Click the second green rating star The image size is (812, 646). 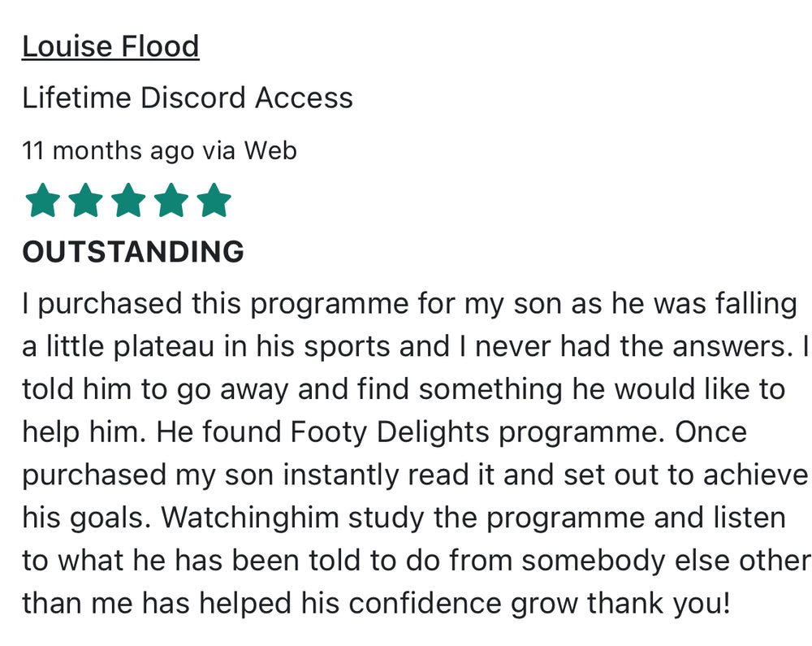tap(85, 201)
